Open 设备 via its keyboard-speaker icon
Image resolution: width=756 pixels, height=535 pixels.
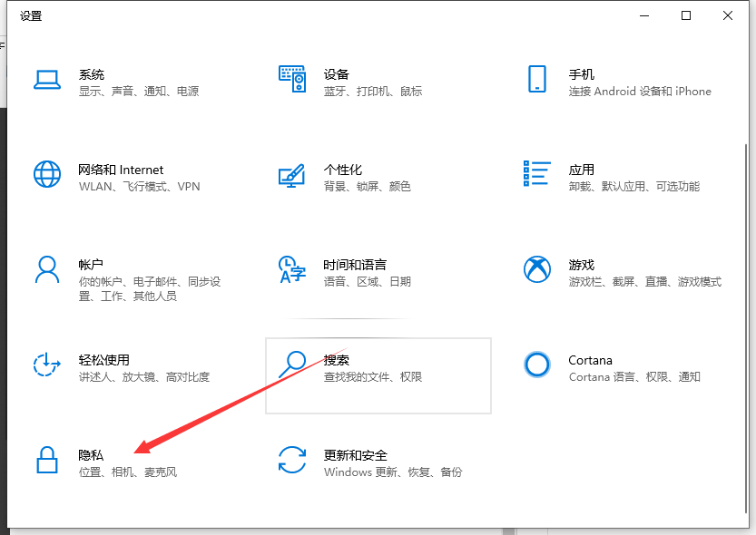291,79
